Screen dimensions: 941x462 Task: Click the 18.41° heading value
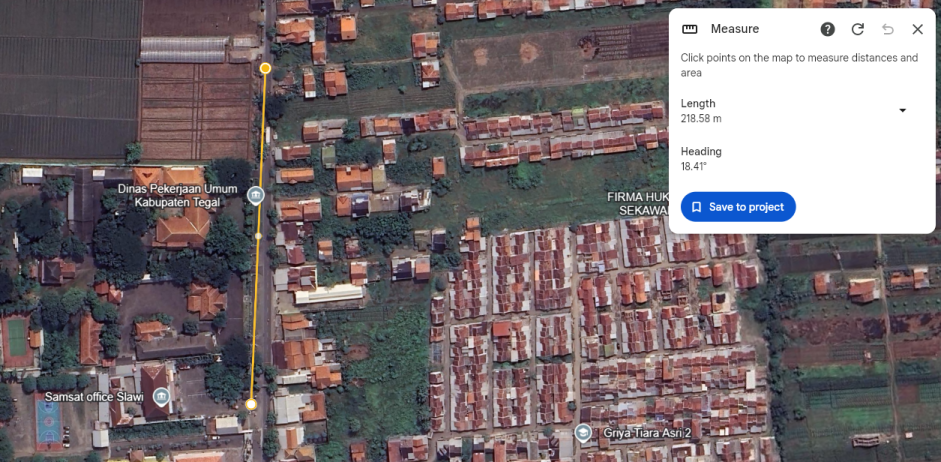point(694,166)
